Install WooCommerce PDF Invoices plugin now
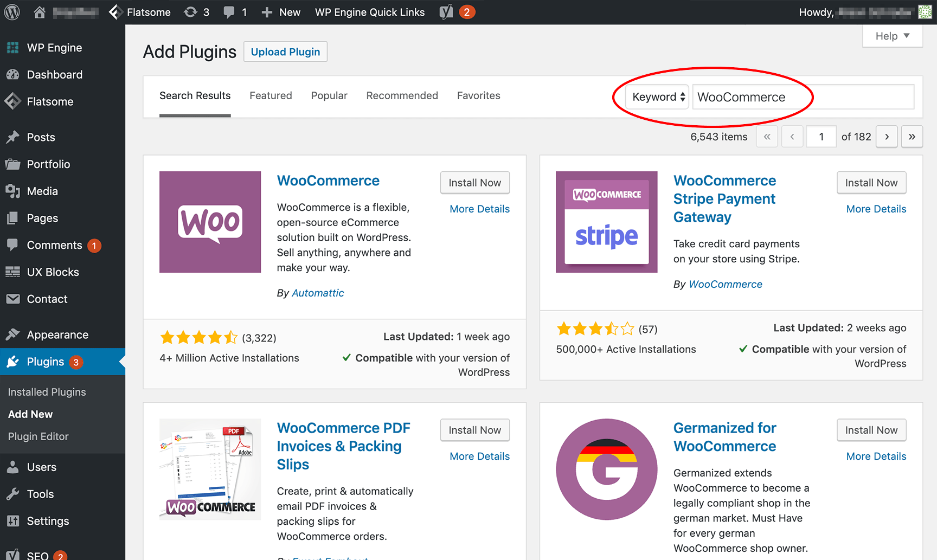This screenshot has width=937, height=560. tap(474, 430)
